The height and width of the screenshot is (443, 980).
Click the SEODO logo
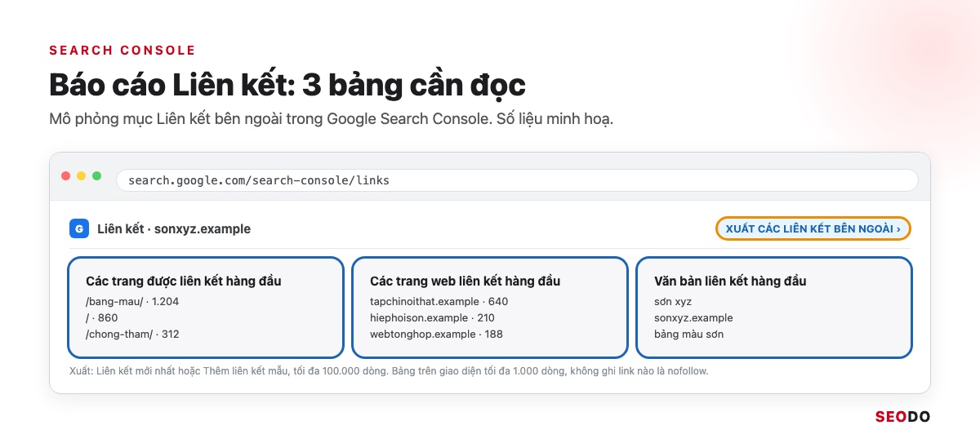902,417
